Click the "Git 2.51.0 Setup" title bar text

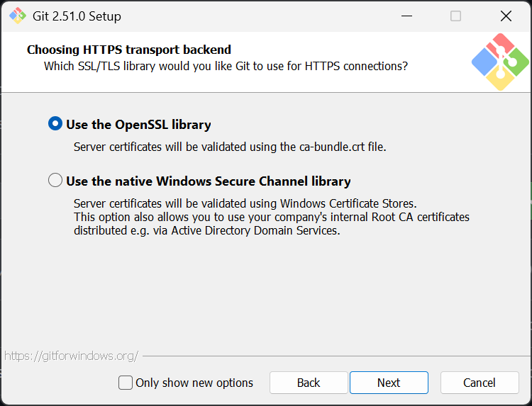point(77,16)
